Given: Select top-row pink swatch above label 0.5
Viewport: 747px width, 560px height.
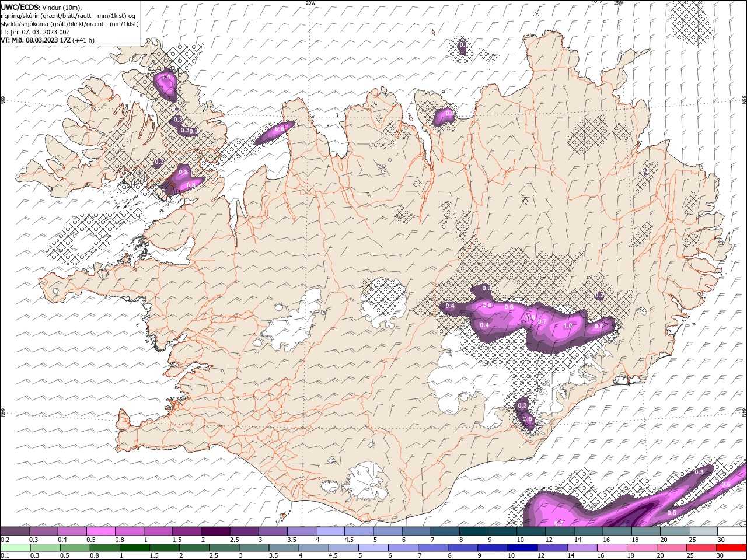Looking at the screenshot, I should point(100,531).
